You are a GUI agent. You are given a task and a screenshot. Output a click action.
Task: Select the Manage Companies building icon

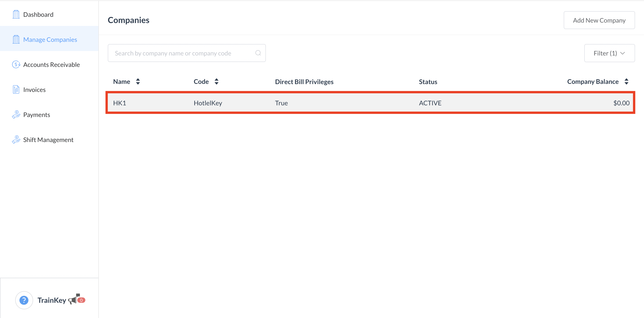click(16, 39)
